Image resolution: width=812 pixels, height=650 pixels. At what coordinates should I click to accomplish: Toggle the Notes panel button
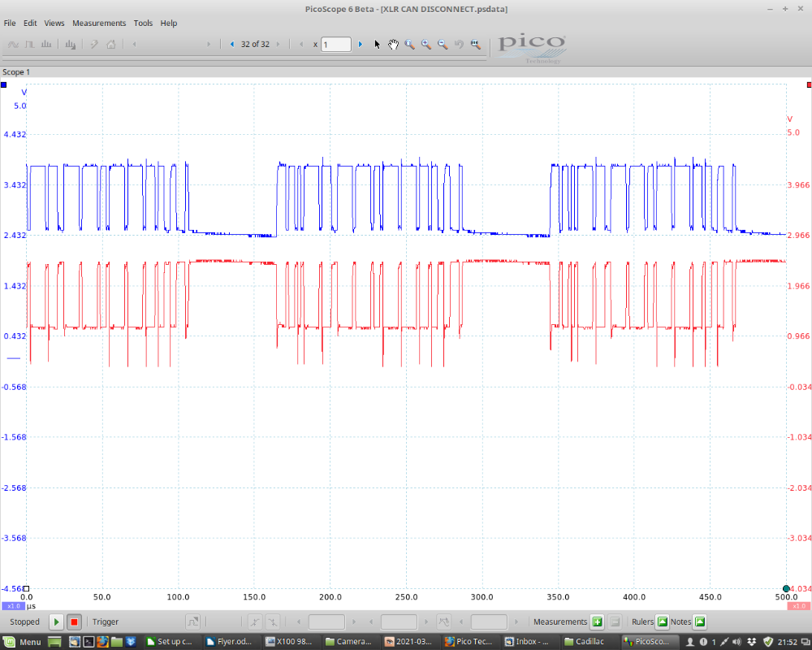pyautogui.click(x=700, y=622)
